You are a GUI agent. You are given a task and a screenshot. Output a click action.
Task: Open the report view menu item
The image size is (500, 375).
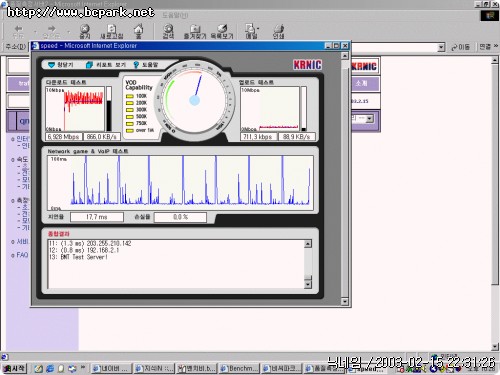[x=106, y=65]
